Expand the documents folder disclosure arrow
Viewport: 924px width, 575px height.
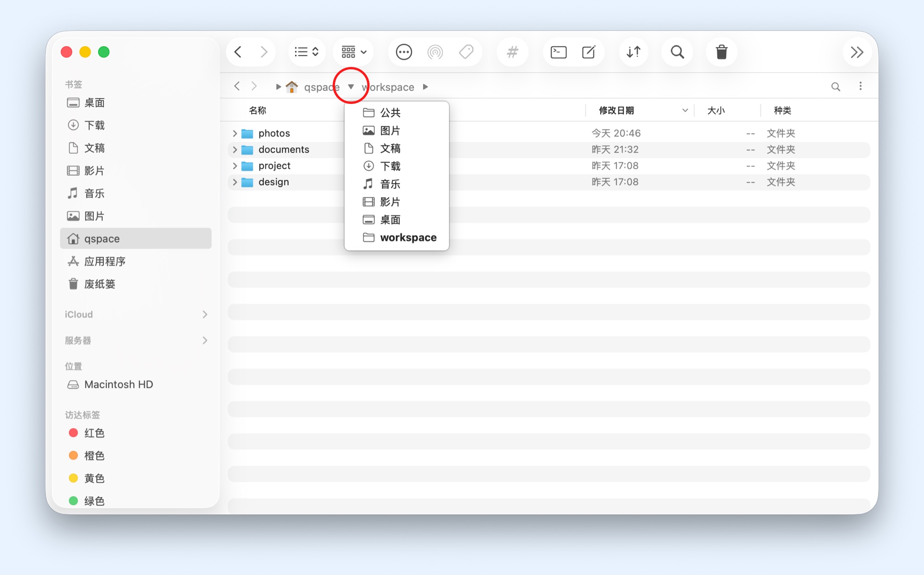235,150
